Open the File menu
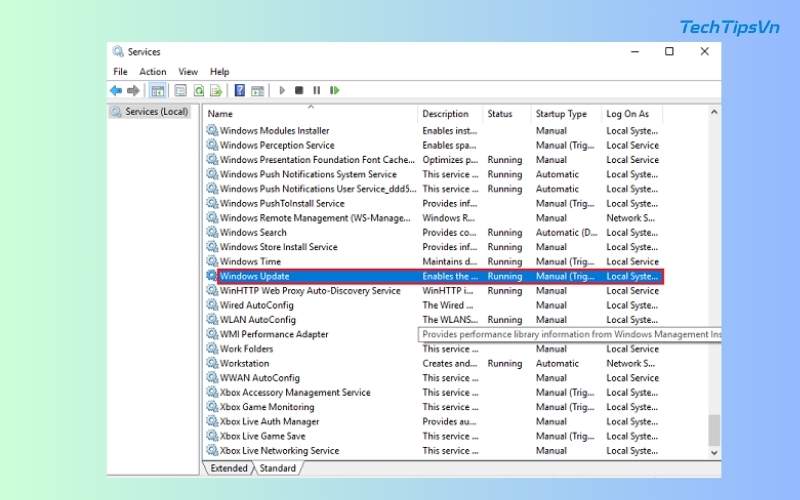800x500 pixels. pyautogui.click(x=120, y=71)
